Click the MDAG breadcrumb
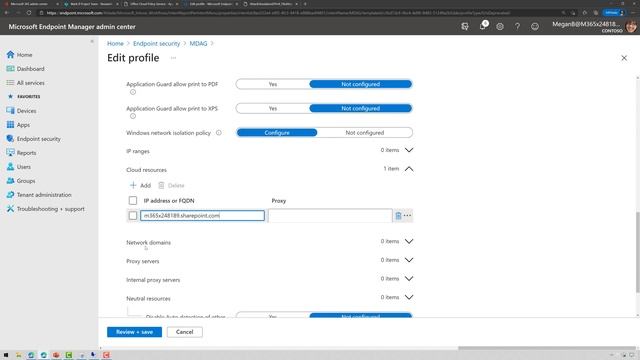This screenshot has width=640, height=360. pos(198,43)
